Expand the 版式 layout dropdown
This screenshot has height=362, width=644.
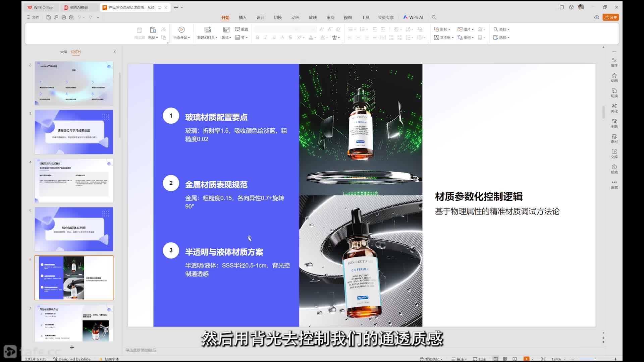click(x=226, y=38)
